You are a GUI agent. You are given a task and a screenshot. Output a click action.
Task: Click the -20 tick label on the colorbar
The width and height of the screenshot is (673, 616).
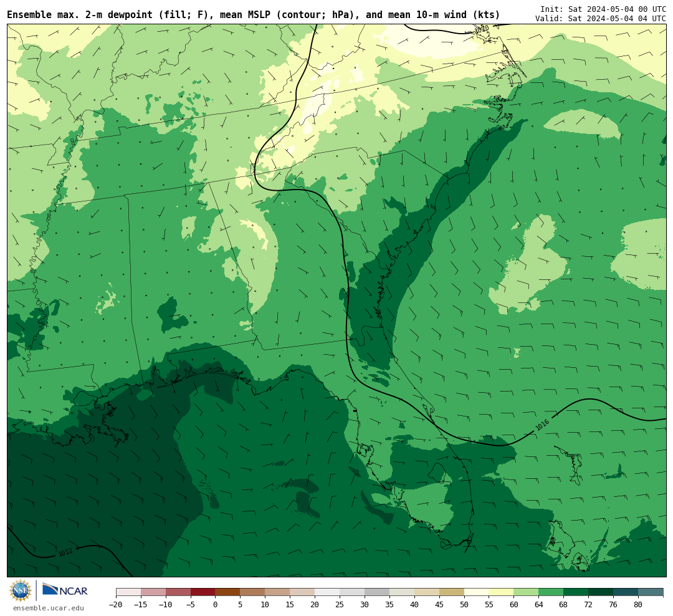[x=116, y=604]
